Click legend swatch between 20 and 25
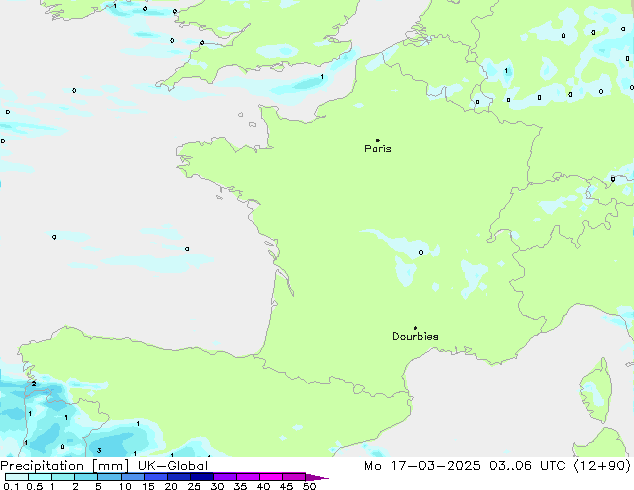This screenshot has width=634, height=490. click(179, 477)
